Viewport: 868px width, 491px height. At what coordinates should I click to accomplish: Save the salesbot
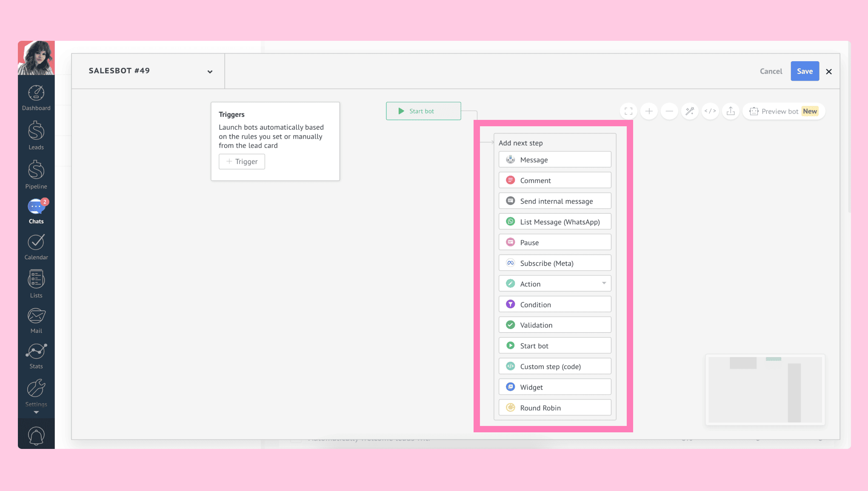[x=805, y=71]
